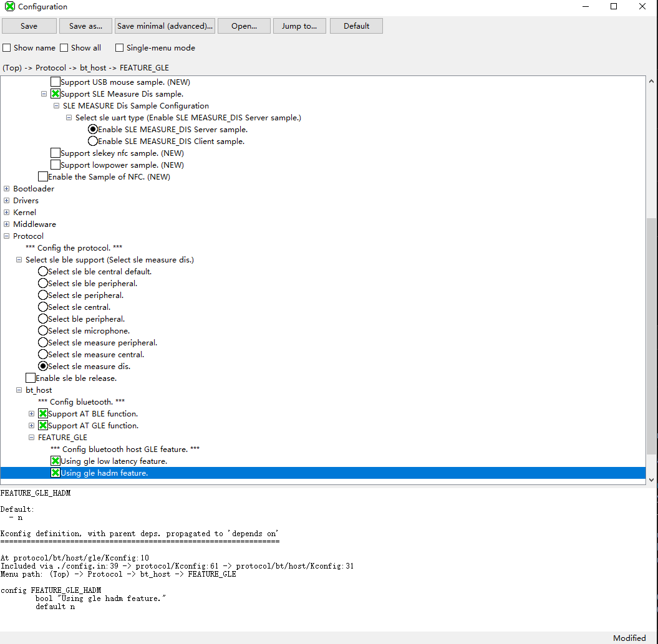
Task: Uncheck Support SLE Measure Dis sample icon
Action: (x=56, y=94)
